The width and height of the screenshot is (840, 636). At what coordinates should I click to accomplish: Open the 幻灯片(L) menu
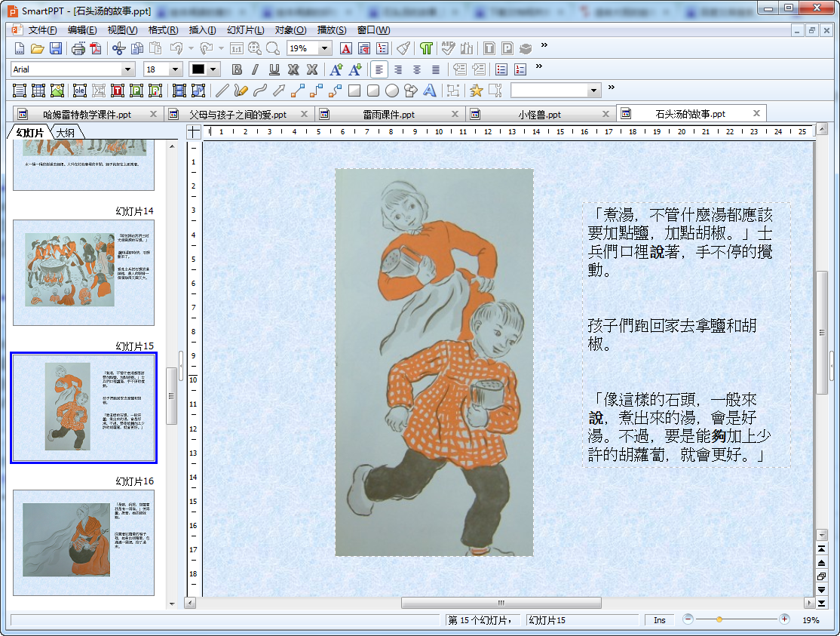click(x=245, y=30)
